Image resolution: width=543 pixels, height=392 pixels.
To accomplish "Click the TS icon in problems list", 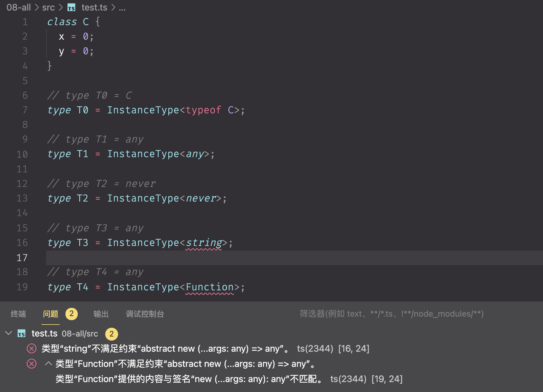I will coord(22,334).
